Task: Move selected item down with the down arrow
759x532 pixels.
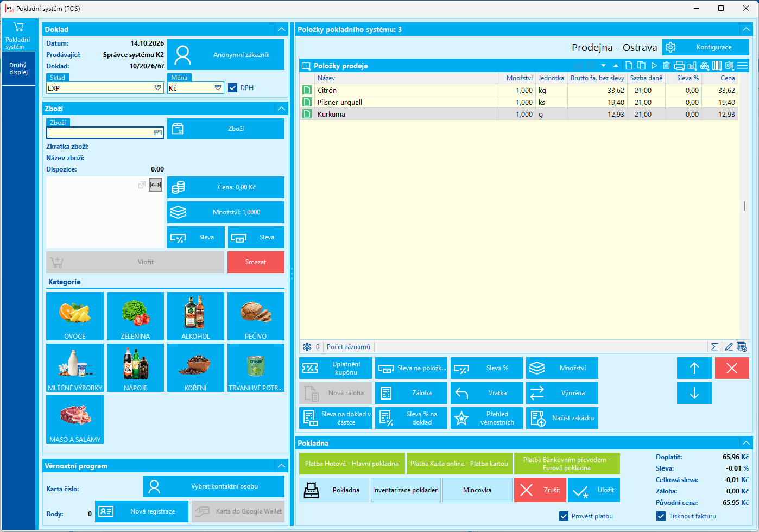Action: [x=694, y=393]
